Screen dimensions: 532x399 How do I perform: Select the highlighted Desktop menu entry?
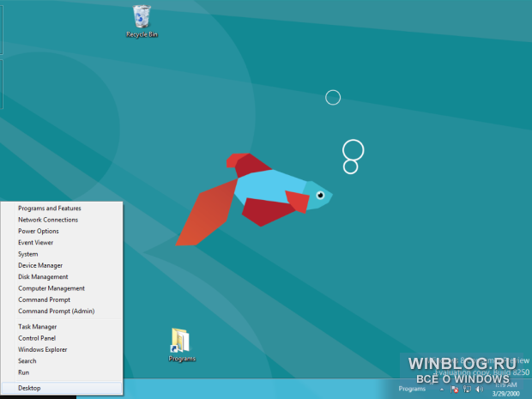click(x=62, y=388)
